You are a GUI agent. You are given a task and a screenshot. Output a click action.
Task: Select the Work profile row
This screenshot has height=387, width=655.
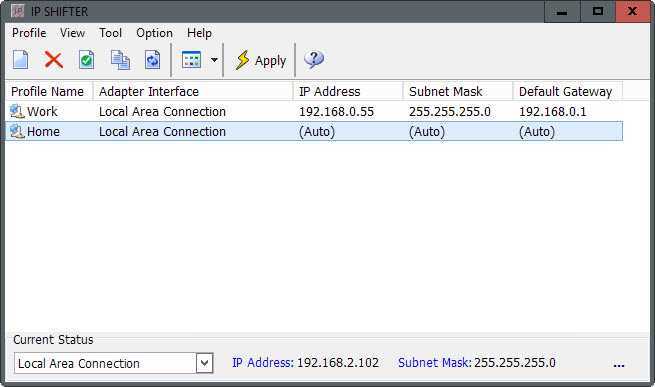tap(314, 112)
